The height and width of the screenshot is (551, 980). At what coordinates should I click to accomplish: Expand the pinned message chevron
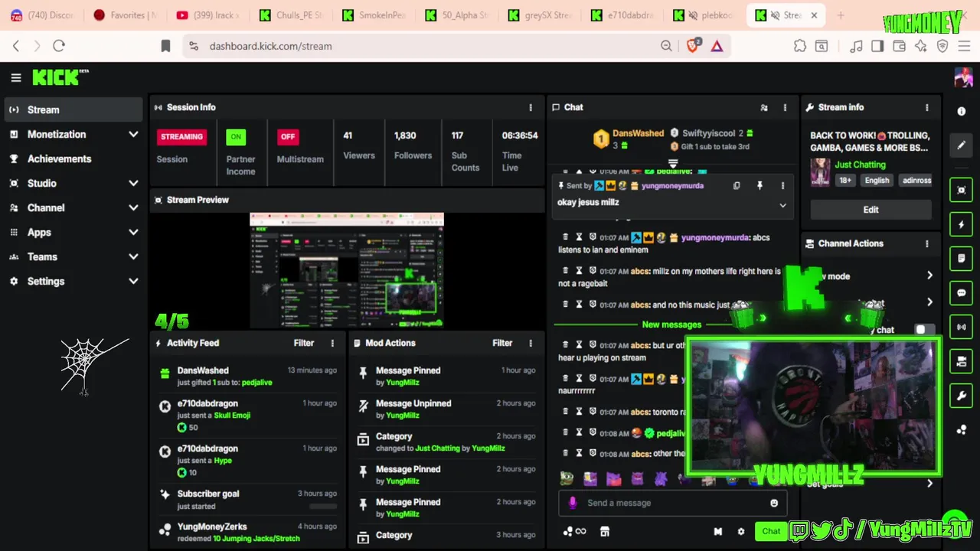pos(782,206)
